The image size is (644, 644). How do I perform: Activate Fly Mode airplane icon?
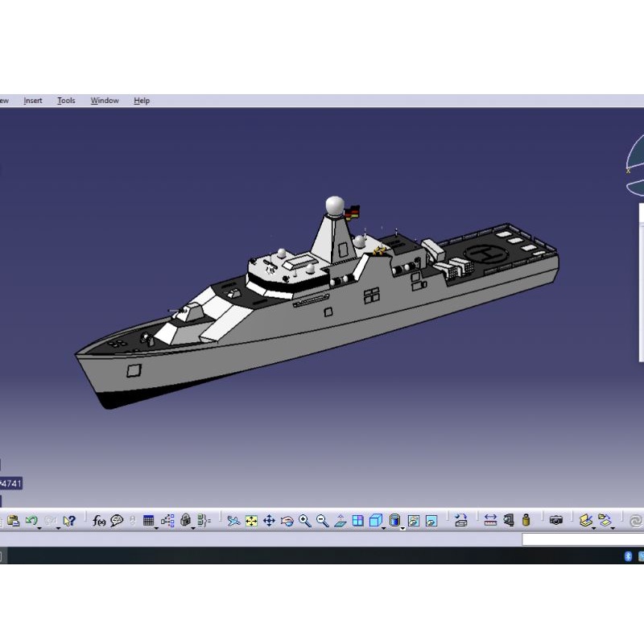233,520
